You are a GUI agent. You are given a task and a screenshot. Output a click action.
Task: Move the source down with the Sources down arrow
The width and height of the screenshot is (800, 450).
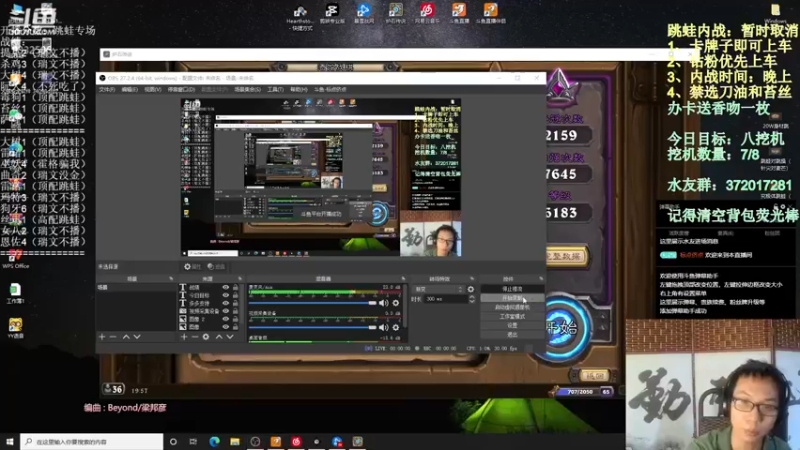click(230, 337)
